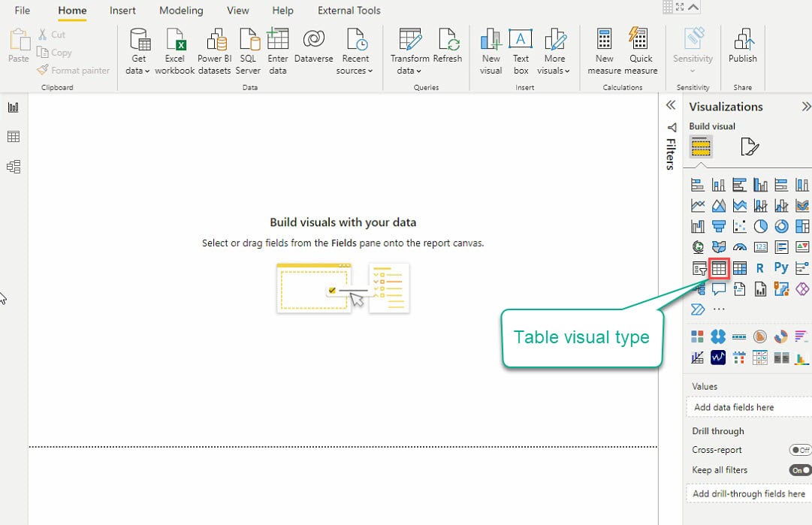
Task: Insert an R script visual
Action: (760, 268)
